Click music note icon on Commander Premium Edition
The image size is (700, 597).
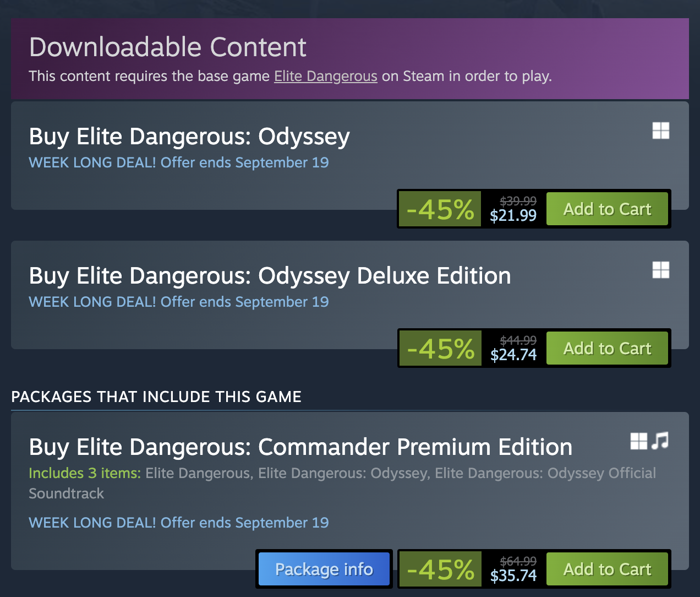pos(660,441)
